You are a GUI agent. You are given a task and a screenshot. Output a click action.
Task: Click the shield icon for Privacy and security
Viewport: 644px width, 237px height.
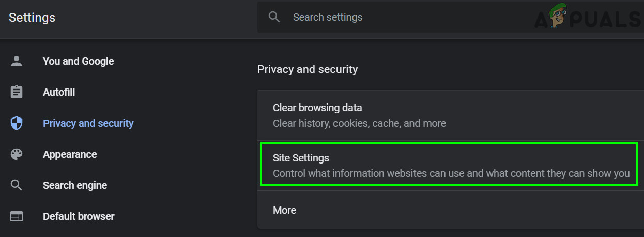pos(17,123)
